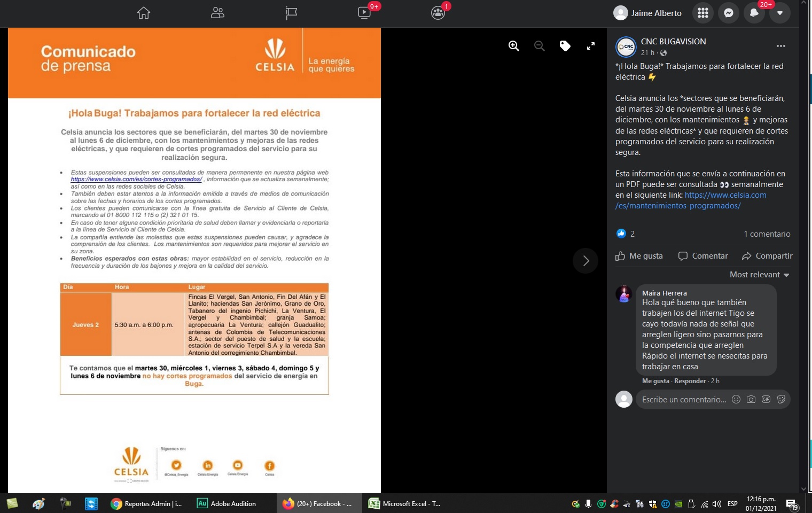Insert an emoji in the comment
Viewport: 812px width, 513px height.
click(x=736, y=399)
